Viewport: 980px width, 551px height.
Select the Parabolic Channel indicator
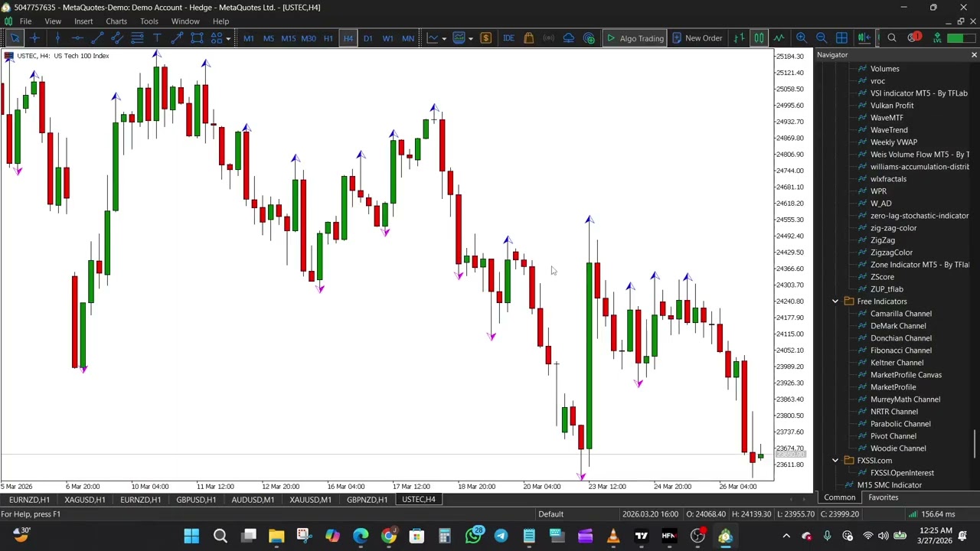900,424
